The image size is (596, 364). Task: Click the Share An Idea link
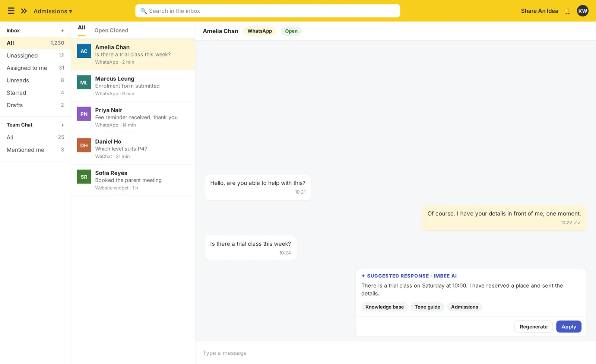click(539, 11)
